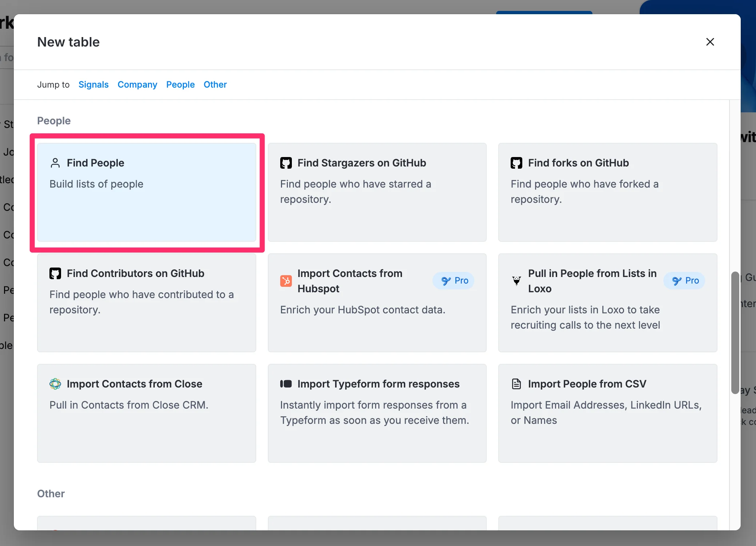Click the Typeform logo icon
Image resolution: width=756 pixels, height=546 pixels.
coord(286,384)
